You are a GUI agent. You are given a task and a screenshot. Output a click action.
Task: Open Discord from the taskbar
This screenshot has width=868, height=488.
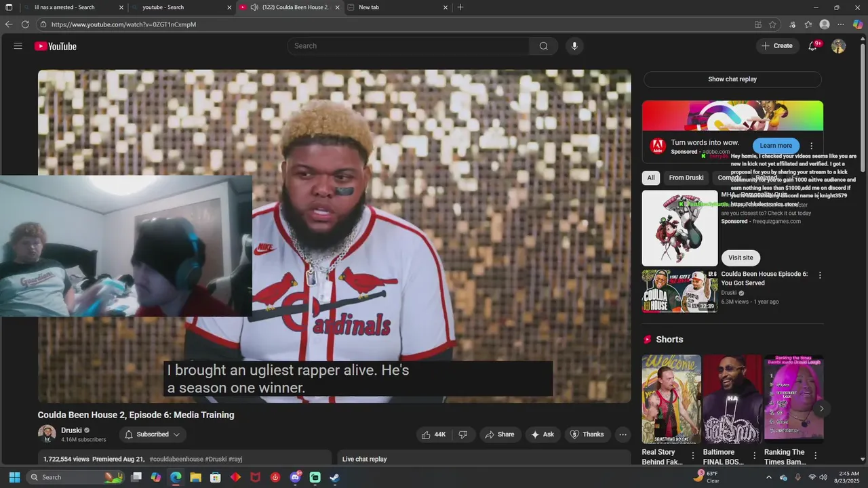click(295, 477)
